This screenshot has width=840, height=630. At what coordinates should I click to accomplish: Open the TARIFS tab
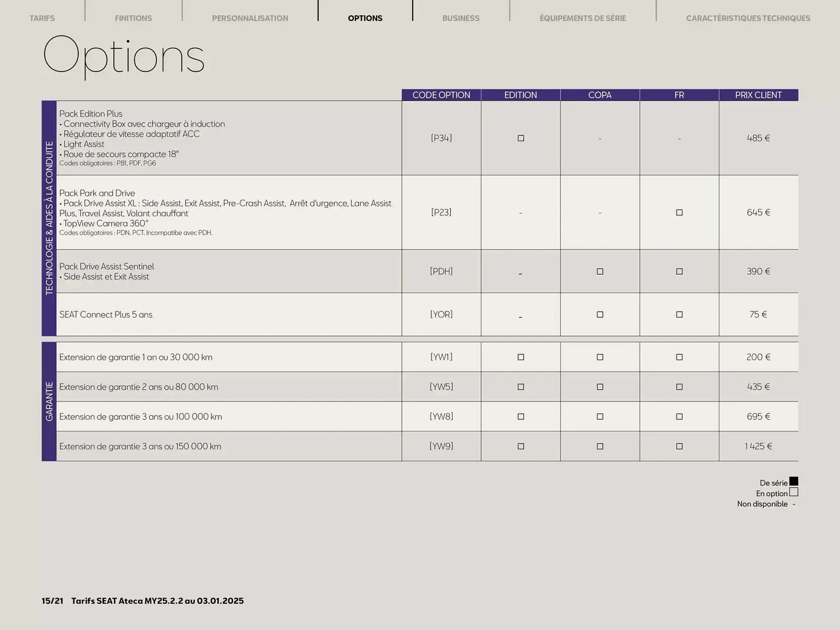[42, 18]
